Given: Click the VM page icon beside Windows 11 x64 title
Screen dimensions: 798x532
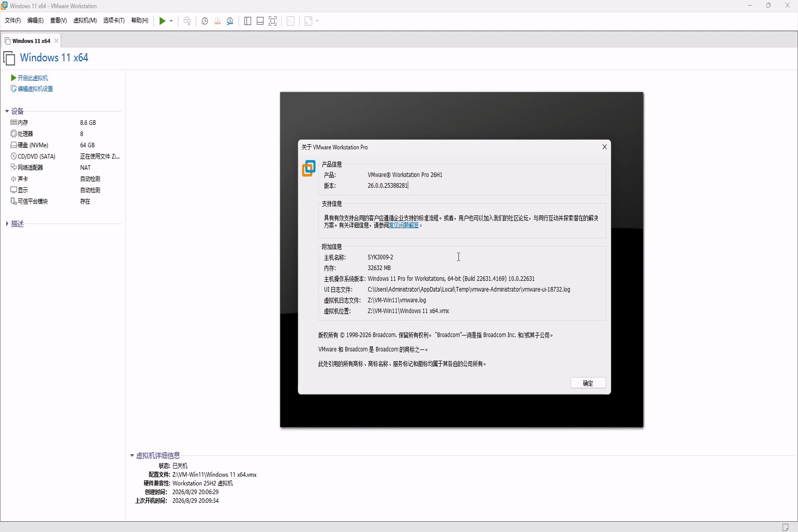Looking at the screenshot, I should click(9, 58).
